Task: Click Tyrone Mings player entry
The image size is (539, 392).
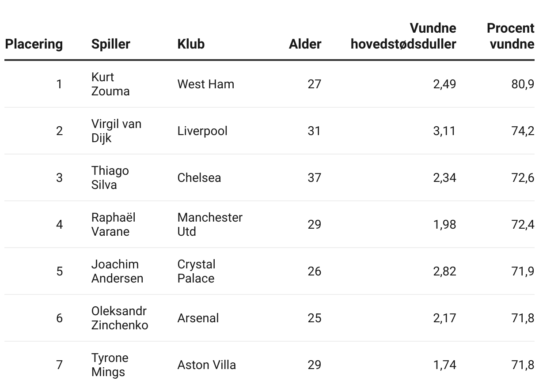Action: tap(110, 365)
